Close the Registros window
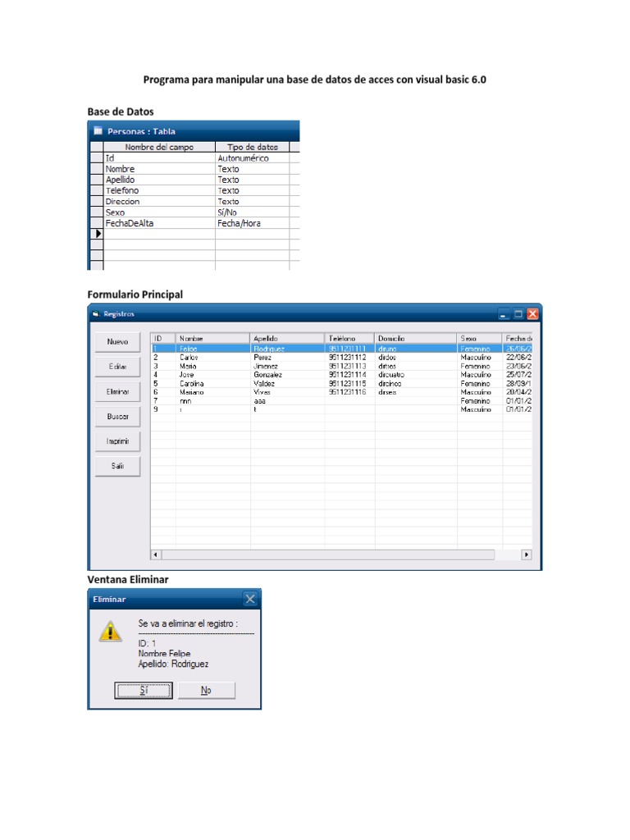This screenshot has width=630, height=840. (x=532, y=314)
